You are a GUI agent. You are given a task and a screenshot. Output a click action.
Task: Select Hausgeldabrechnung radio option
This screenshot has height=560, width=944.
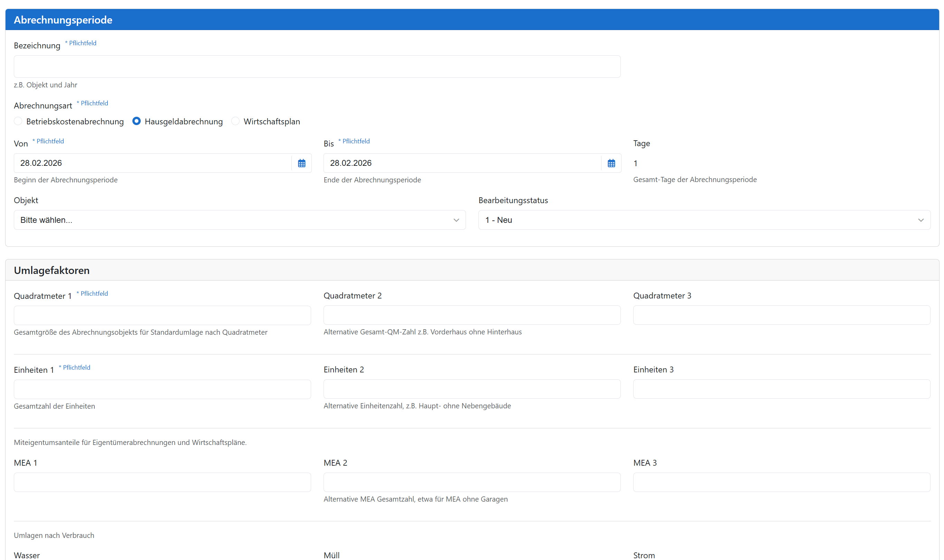[137, 121]
